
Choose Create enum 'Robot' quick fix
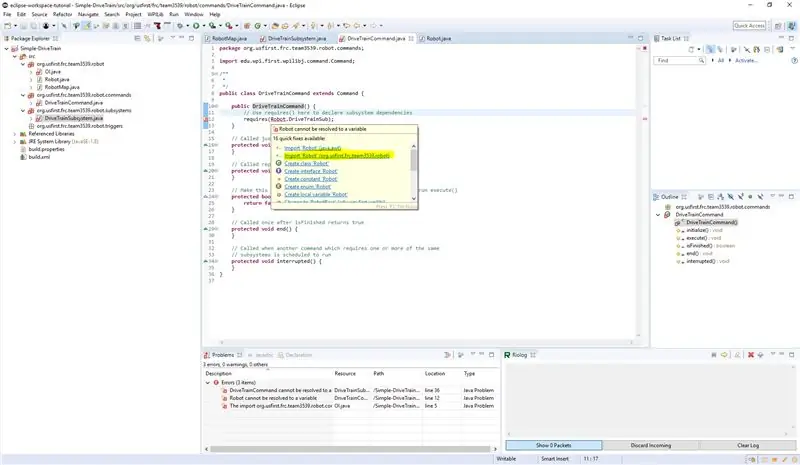click(x=308, y=187)
